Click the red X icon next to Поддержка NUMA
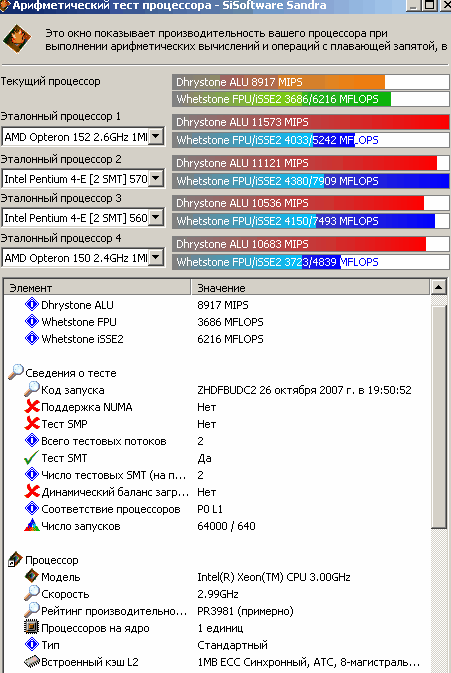 point(32,406)
